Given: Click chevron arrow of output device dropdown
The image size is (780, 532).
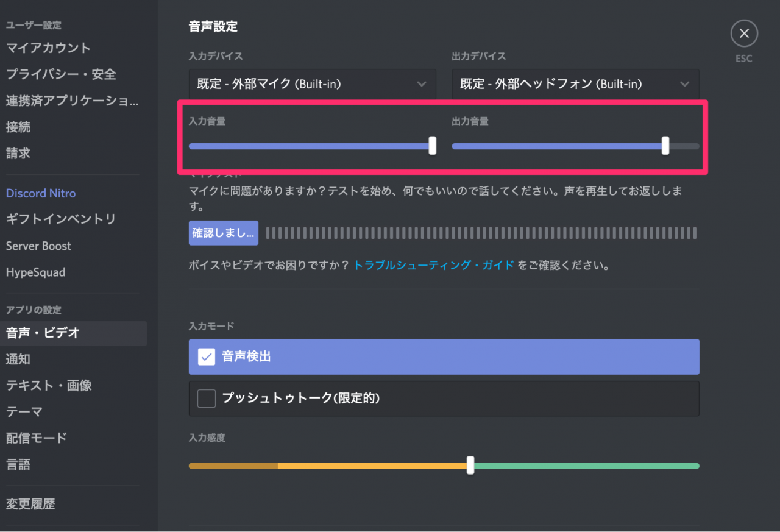Looking at the screenshot, I should [x=685, y=84].
